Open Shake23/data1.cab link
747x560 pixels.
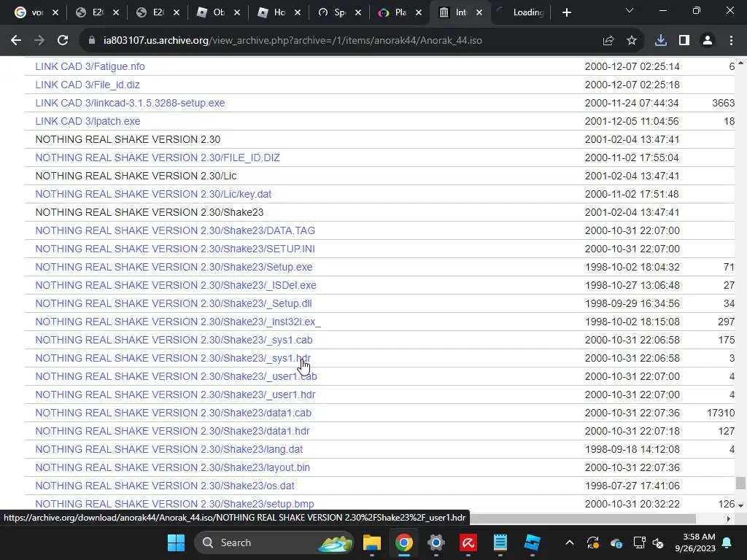(174, 413)
